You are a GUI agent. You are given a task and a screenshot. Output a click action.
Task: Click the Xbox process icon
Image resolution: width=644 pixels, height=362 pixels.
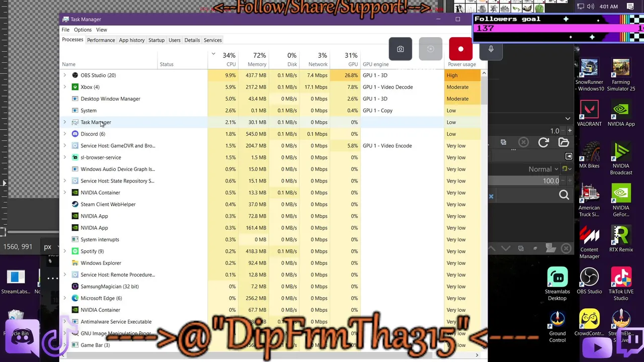(x=75, y=87)
